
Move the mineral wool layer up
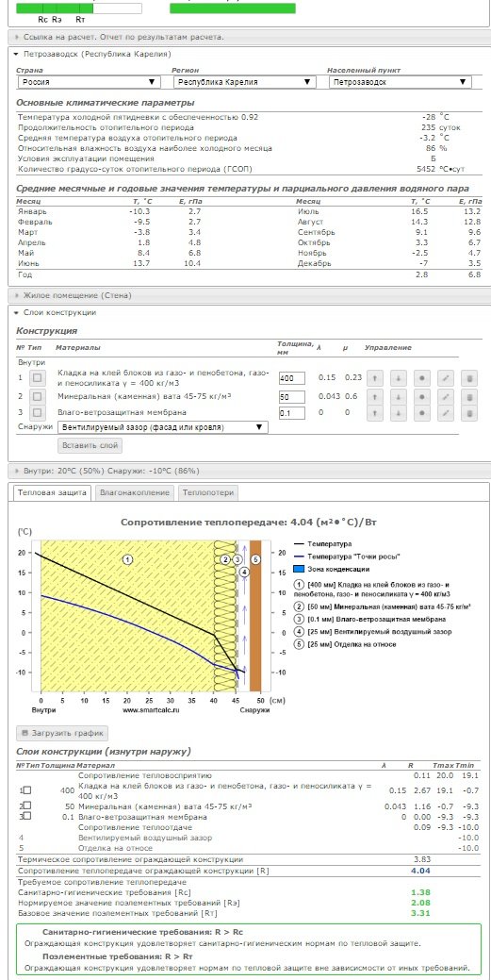point(375,396)
